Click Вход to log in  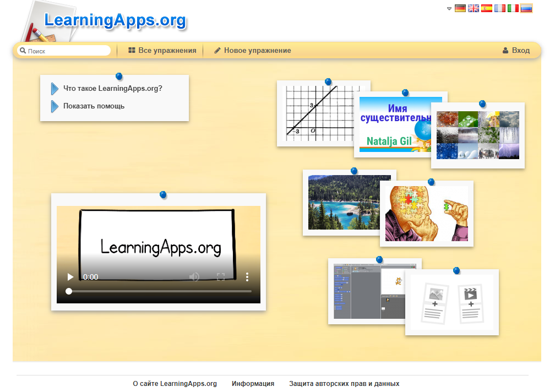pyautogui.click(x=516, y=50)
